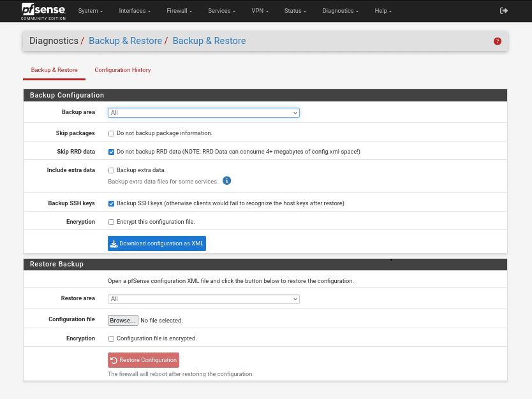Open the VPN menu

[x=260, y=11]
